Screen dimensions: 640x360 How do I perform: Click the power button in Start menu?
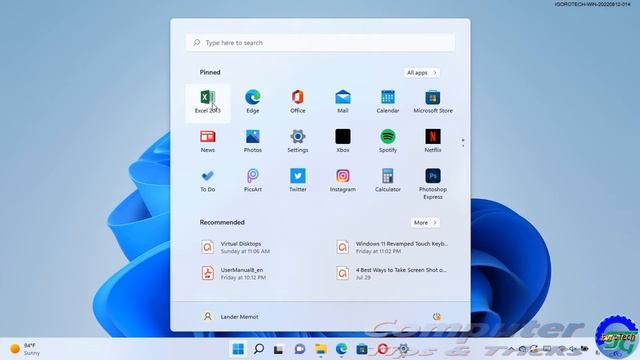click(x=437, y=317)
